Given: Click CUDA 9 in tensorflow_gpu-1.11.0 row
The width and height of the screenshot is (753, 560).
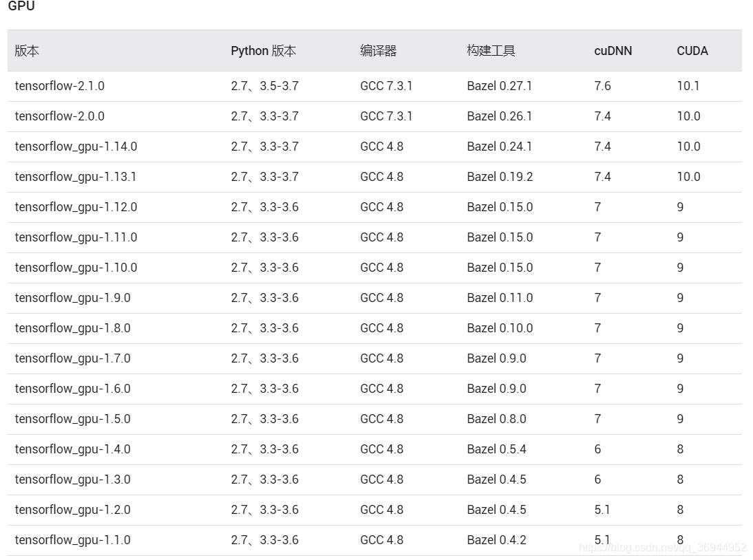Looking at the screenshot, I should [680, 237].
